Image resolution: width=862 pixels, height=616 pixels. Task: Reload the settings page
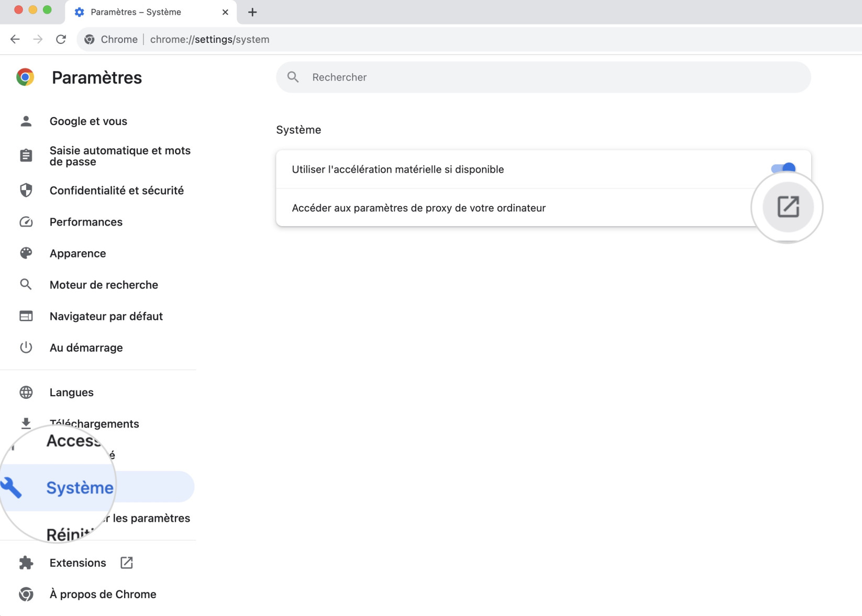[61, 39]
